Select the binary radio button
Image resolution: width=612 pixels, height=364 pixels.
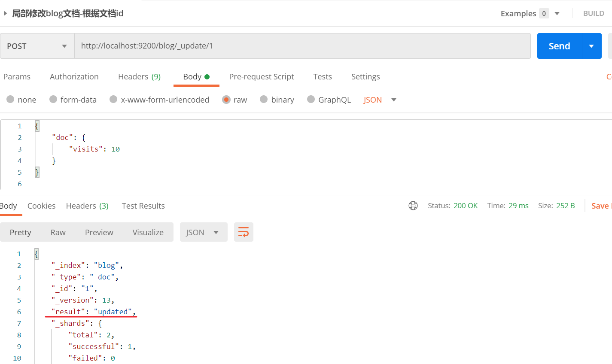[264, 99]
